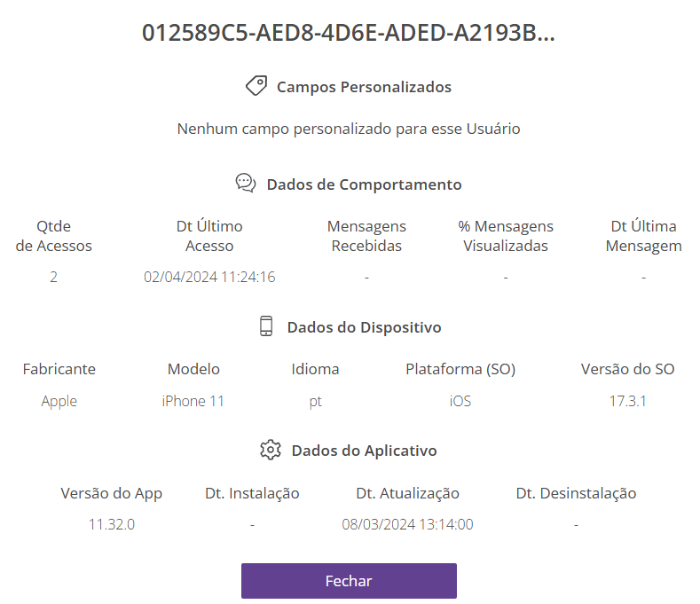
Task: Click the update date 08/03/2024 13:14:00
Action: tap(407, 524)
